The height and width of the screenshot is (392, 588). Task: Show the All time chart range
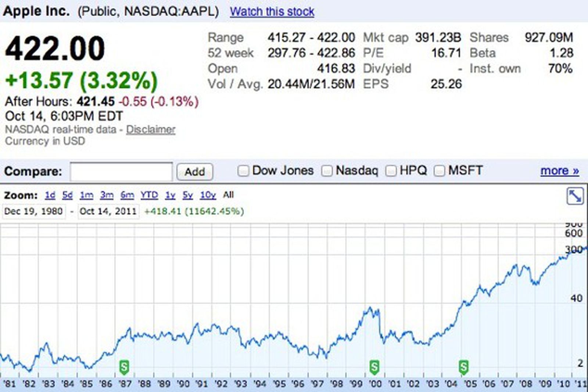tap(229, 195)
